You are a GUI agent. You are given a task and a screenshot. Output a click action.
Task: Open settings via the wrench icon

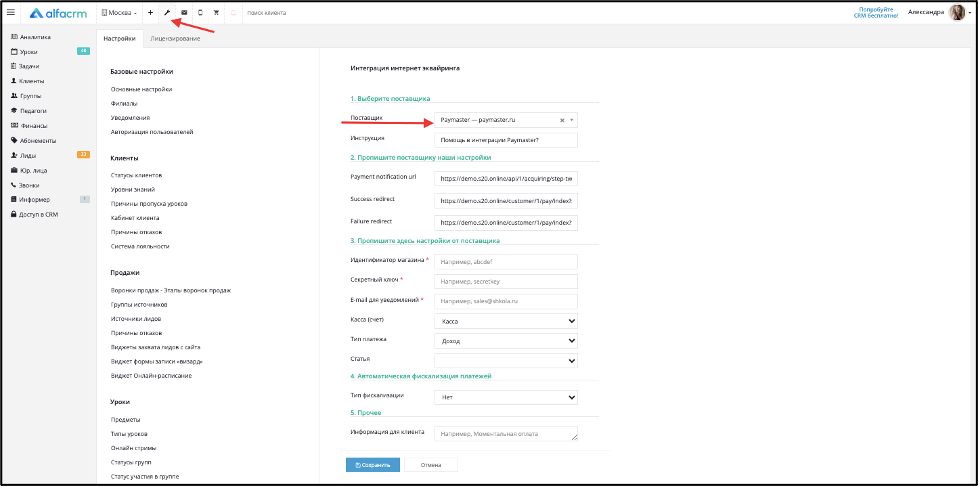click(x=167, y=13)
